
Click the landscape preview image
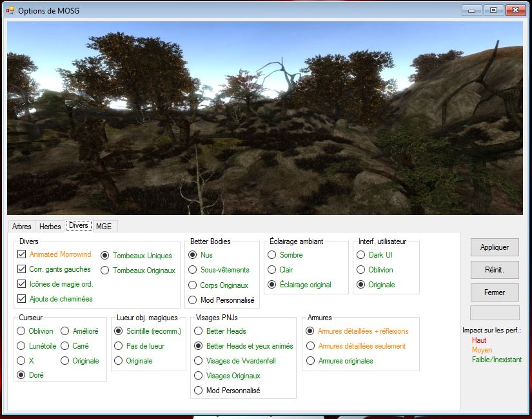click(265, 118)
